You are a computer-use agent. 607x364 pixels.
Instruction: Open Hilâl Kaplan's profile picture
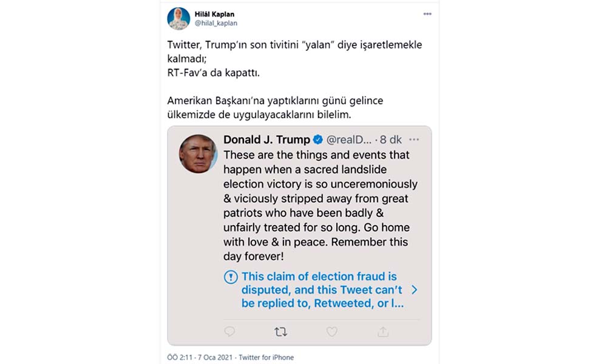[178, 19]
